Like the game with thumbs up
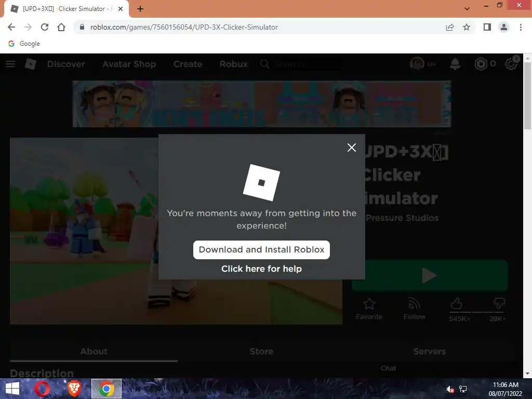This screenshot has height=399, width=532. tap(457, 303)
